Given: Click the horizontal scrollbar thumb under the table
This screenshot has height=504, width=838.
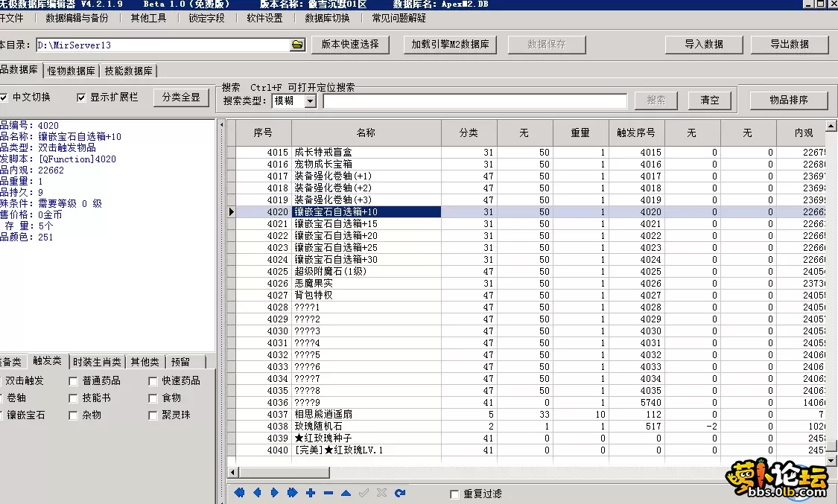Looking at the screenshot, I should (284, 473).
